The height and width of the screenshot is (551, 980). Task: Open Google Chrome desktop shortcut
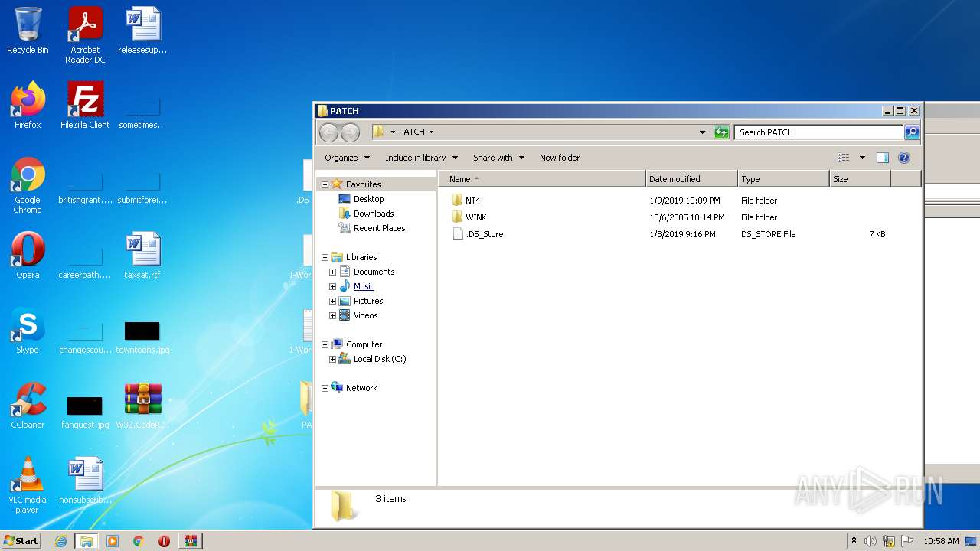click(x=28, y=186)
